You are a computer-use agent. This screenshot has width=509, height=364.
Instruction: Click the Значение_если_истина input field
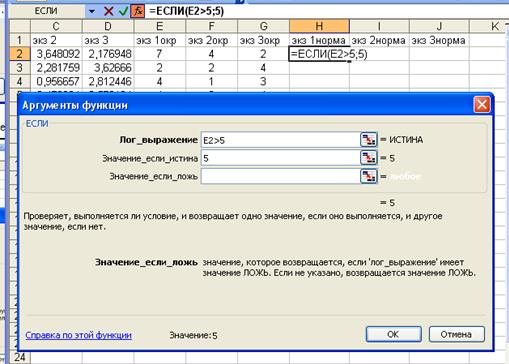[x=280, y=158]
